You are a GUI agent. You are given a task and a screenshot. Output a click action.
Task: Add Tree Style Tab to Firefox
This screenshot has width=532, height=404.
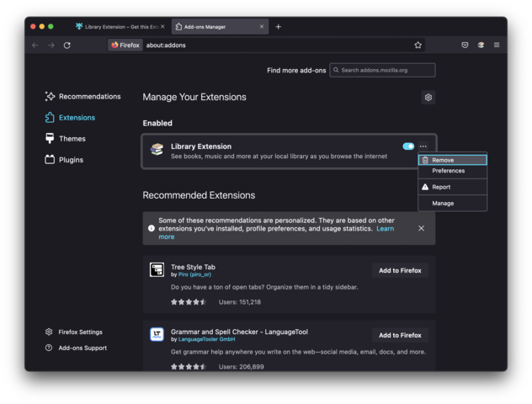point(400,270)
